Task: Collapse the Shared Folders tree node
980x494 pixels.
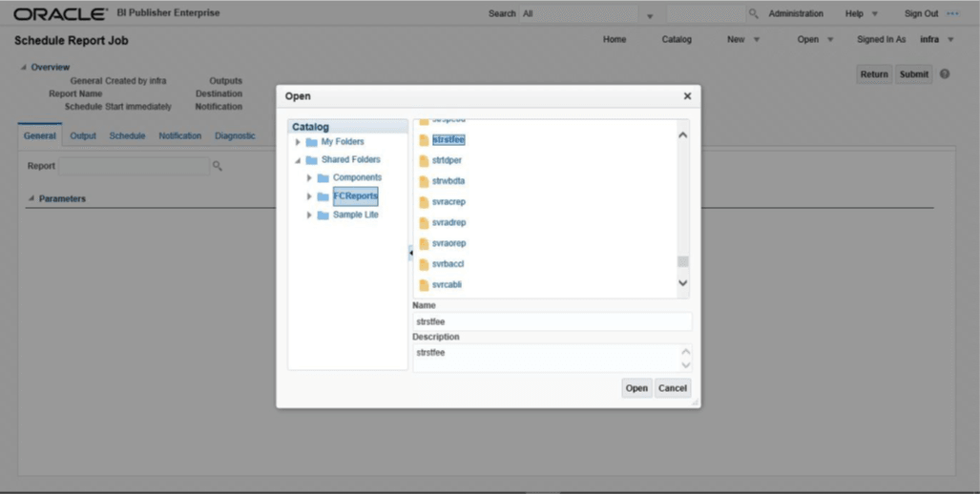Action: pyautogui.click(x=298, y=160)
